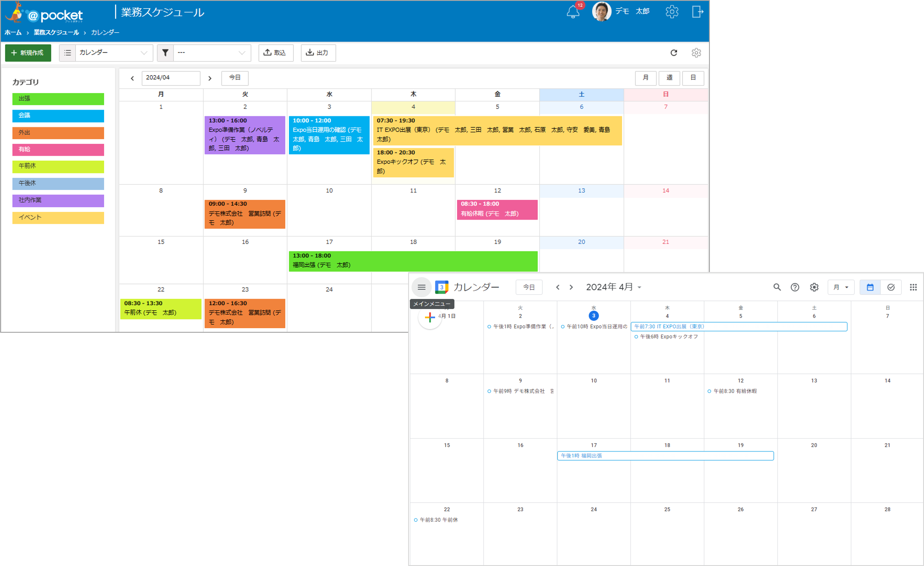Open the 福岡出張 event in @pocket
Image resolution: width=924 pixels, height=566 pixels.
point(413,261)
